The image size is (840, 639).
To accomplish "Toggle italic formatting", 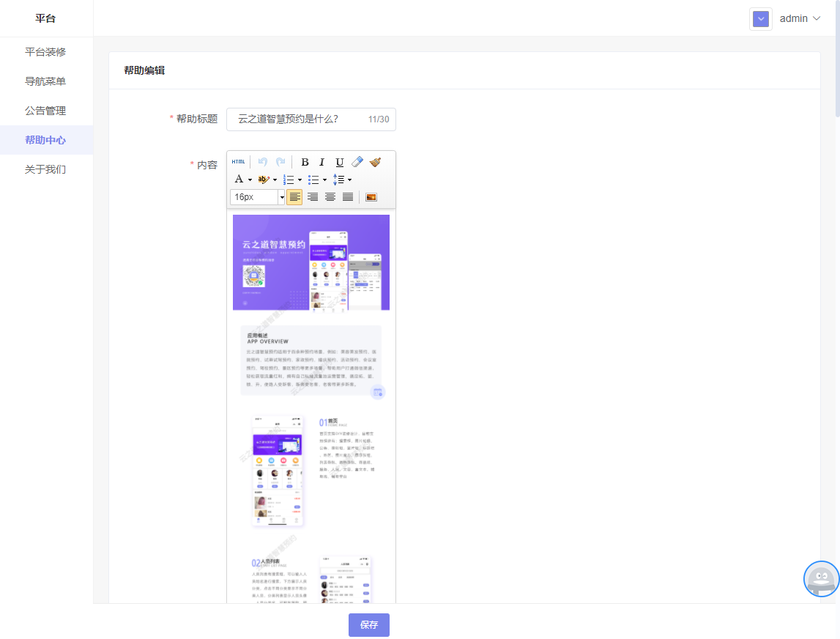I will [322, 162].
